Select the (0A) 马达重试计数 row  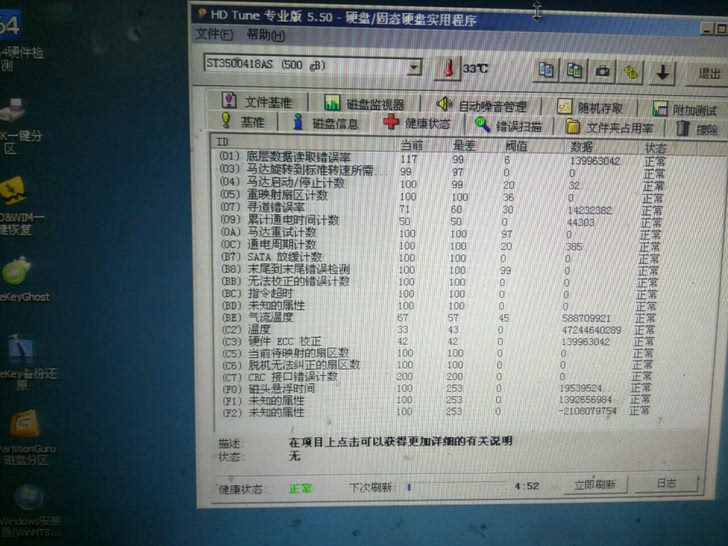tap(440, 234)
